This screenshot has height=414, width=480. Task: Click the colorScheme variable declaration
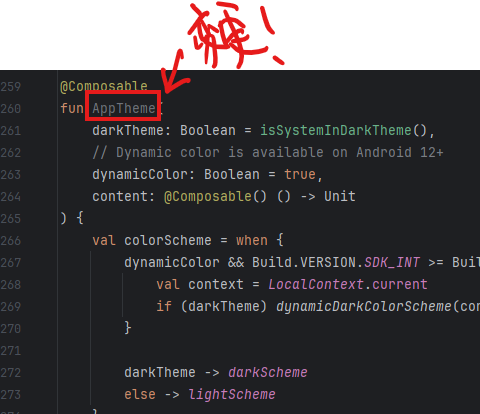click(x=168, y=240)
